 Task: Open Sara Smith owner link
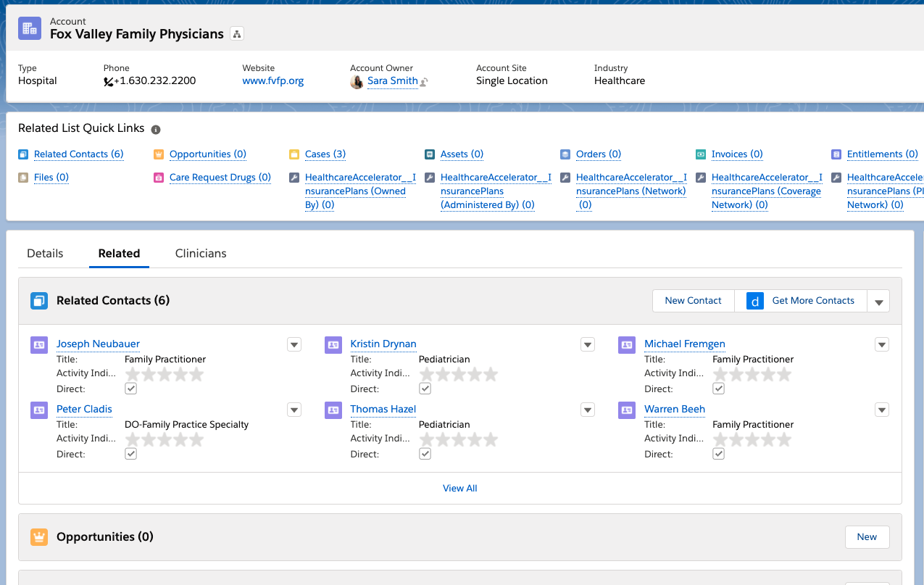392,81
